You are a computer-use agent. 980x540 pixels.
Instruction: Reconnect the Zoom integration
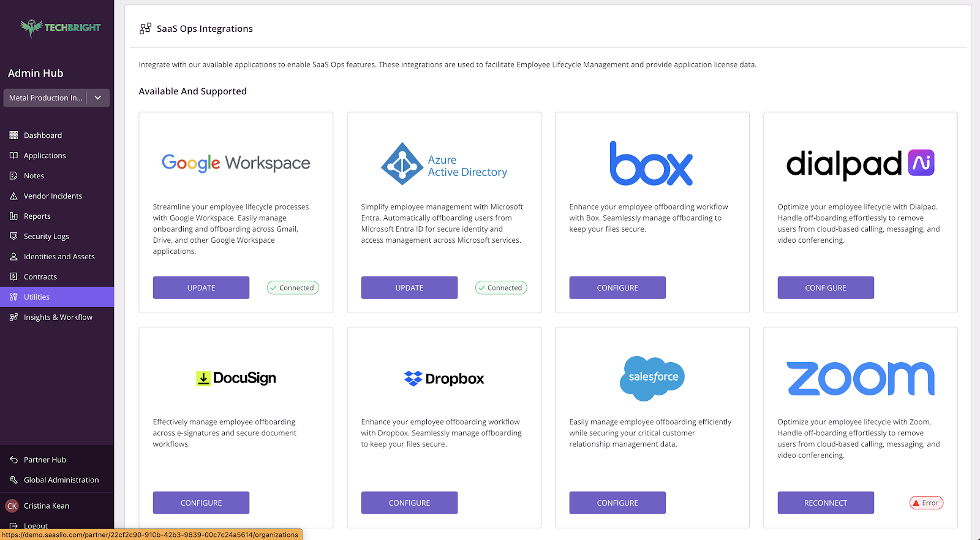pos(826,503)
